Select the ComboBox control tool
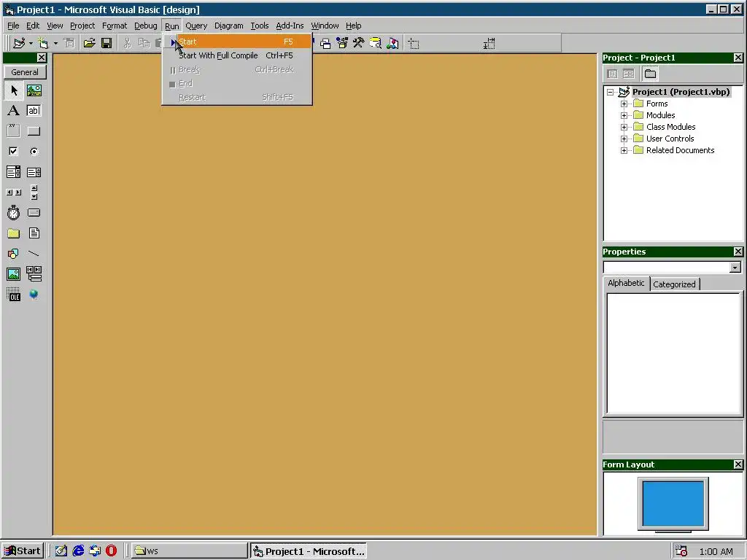The image size is (747, 560). (13, 172)
